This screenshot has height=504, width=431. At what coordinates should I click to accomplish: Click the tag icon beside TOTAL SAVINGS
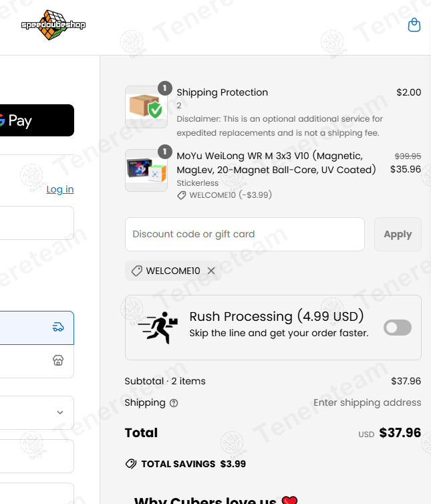pyautogui.click(x=131, y=464)
